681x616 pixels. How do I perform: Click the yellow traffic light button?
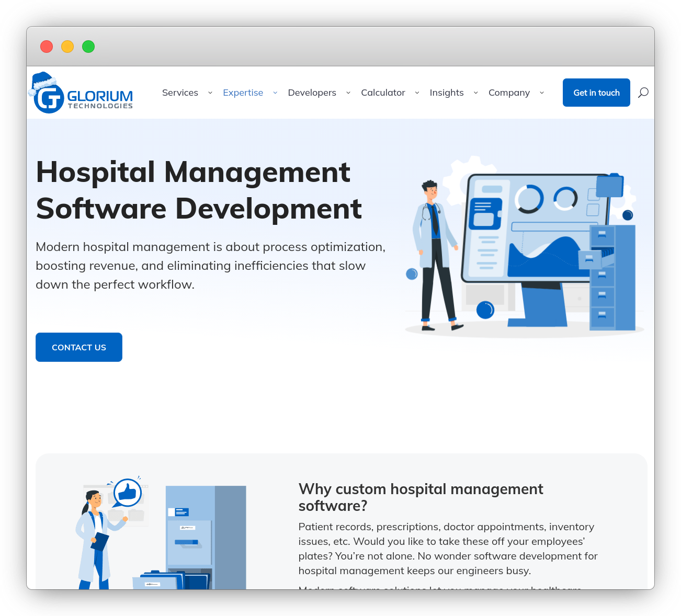coord(67,47)
